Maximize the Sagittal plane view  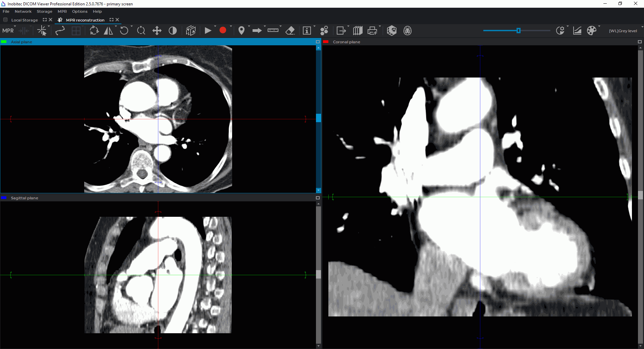[x=318, y=198]
